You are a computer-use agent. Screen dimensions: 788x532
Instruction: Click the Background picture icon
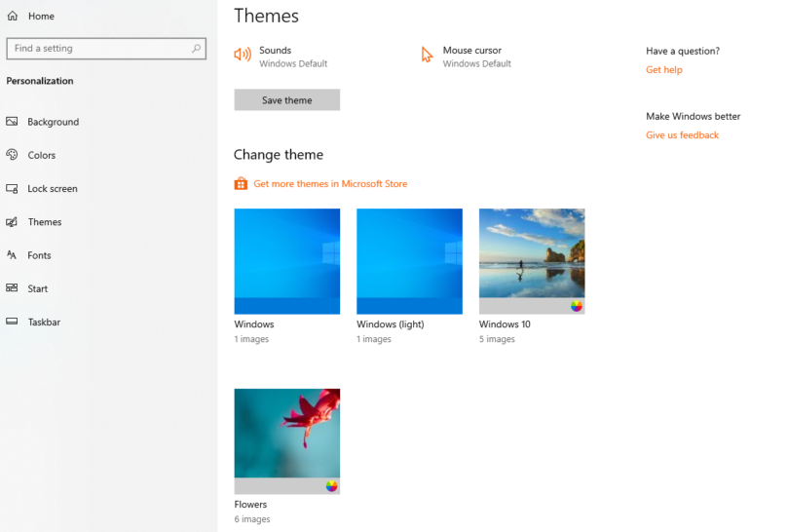(x=12, y=121)
